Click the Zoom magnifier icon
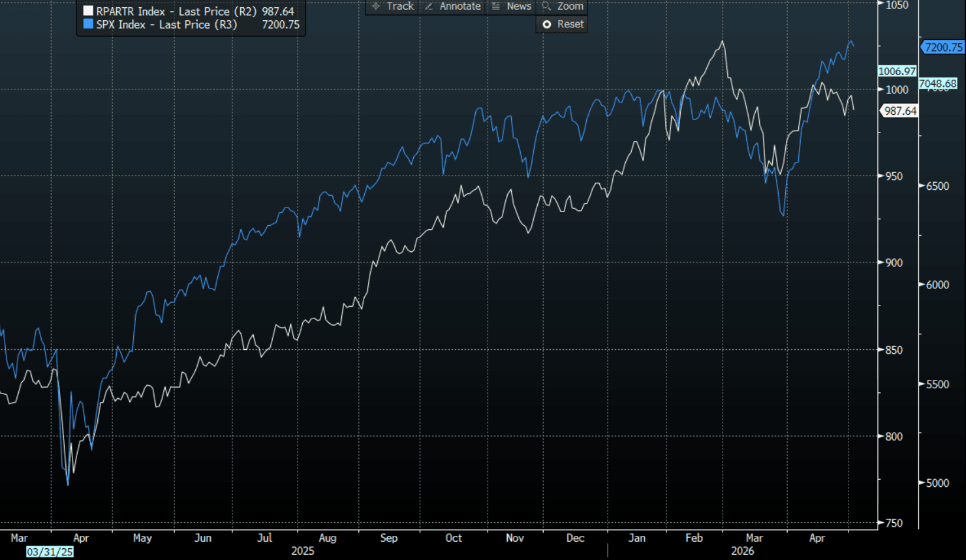 click(x=546, y=6)
